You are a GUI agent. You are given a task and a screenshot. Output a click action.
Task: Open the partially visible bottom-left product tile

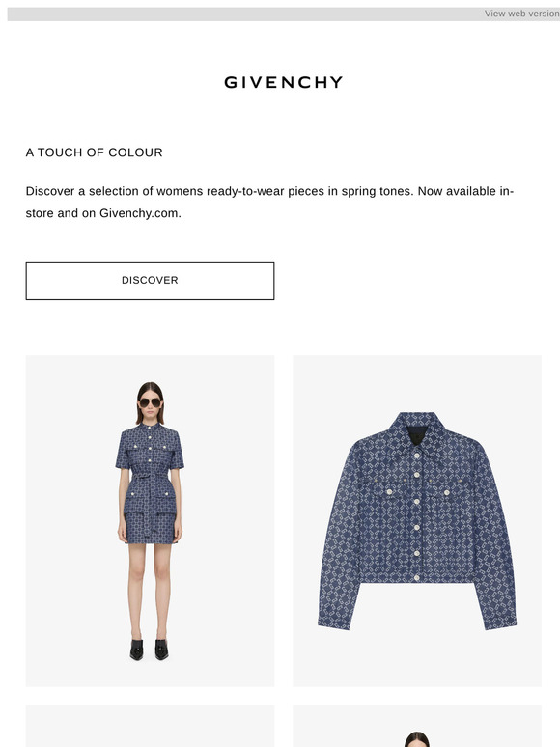pyautogui.click(x=150, y=726)
